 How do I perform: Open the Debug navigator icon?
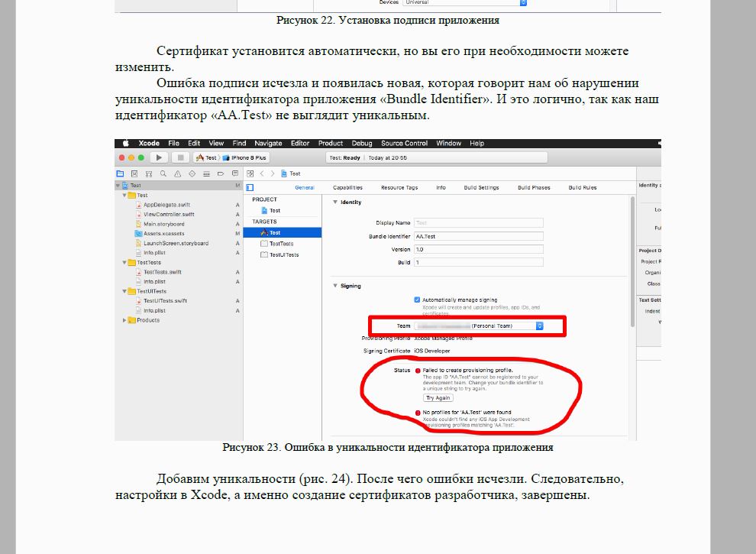click(206, 173)
